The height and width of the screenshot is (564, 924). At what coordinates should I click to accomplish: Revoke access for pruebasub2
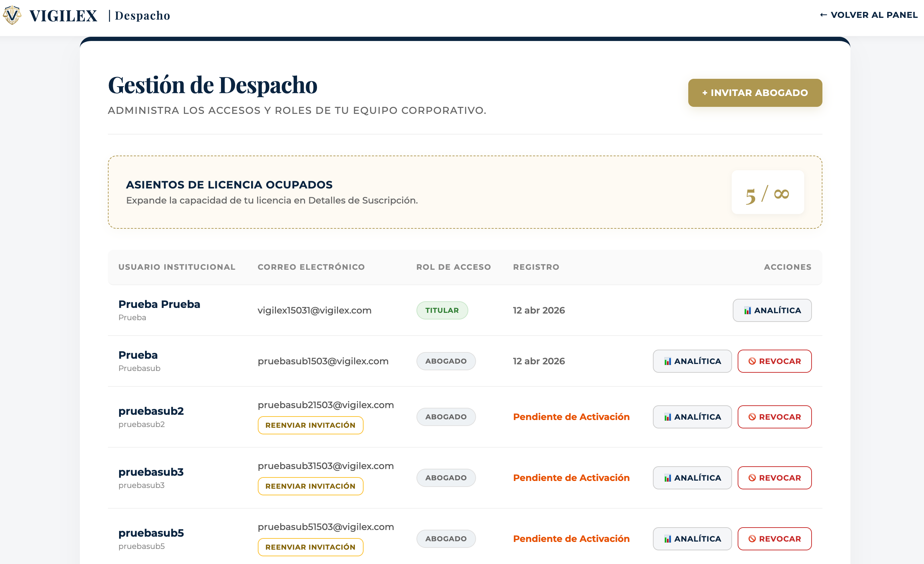(x=774, y=417)
